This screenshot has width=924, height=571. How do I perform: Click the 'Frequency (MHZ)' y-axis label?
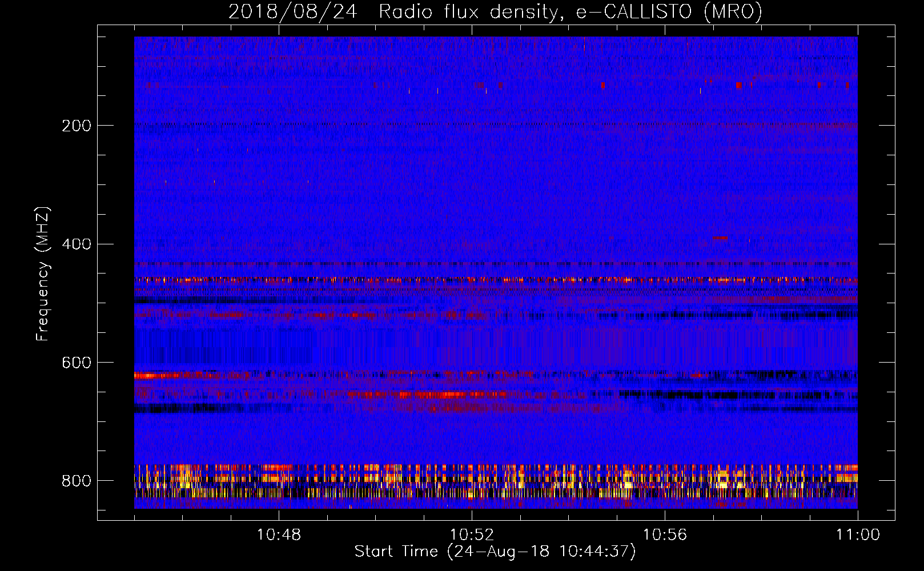43,274
